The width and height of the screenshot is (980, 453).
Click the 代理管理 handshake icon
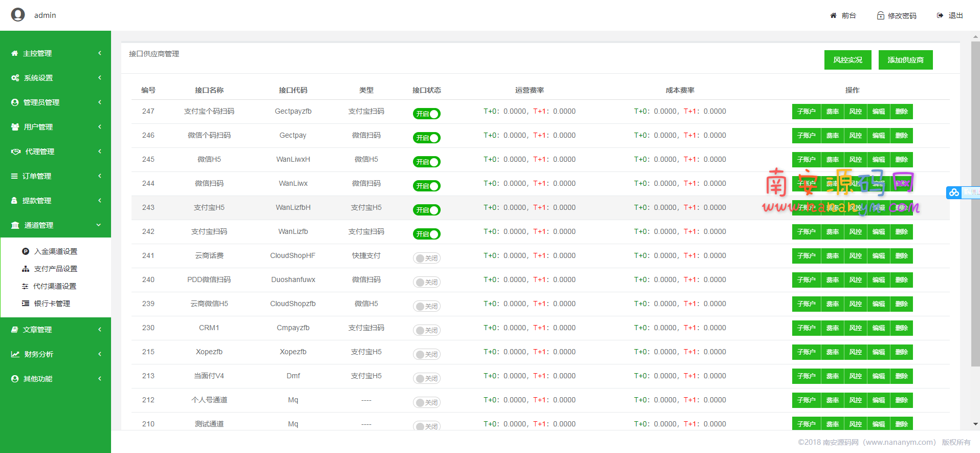pyautogui.click(x=16, y=152)
